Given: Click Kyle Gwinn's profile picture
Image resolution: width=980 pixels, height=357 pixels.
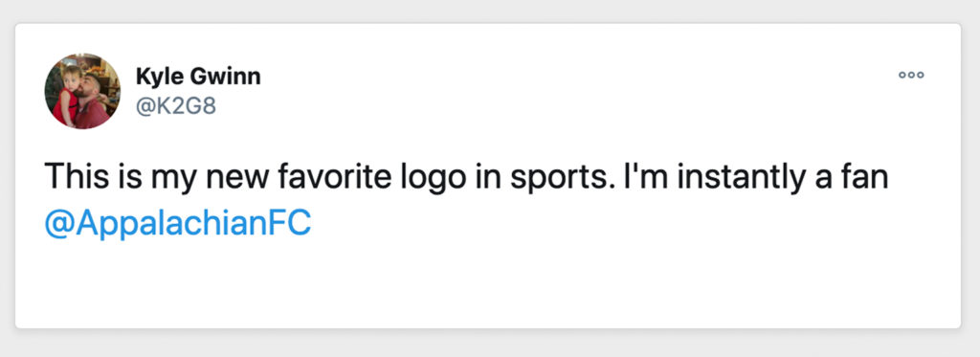Looking at the screenshot, I should [x=82, y=91].
